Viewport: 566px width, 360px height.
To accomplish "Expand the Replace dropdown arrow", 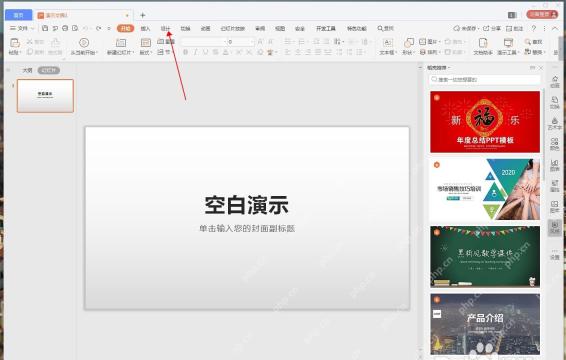I will (544, 52).
